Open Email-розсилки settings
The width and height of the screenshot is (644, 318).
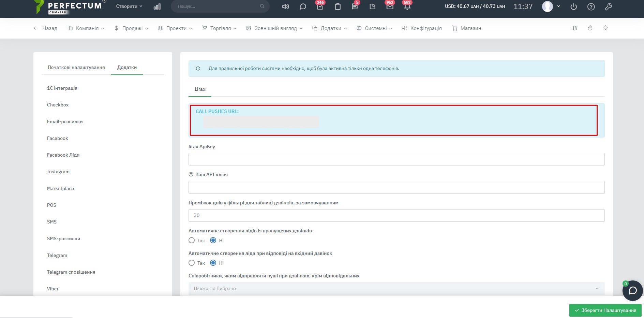pos(65,121)
